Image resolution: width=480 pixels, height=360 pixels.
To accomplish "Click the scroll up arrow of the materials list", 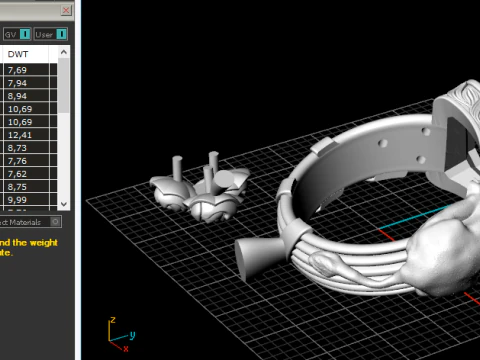I will 64,52.
